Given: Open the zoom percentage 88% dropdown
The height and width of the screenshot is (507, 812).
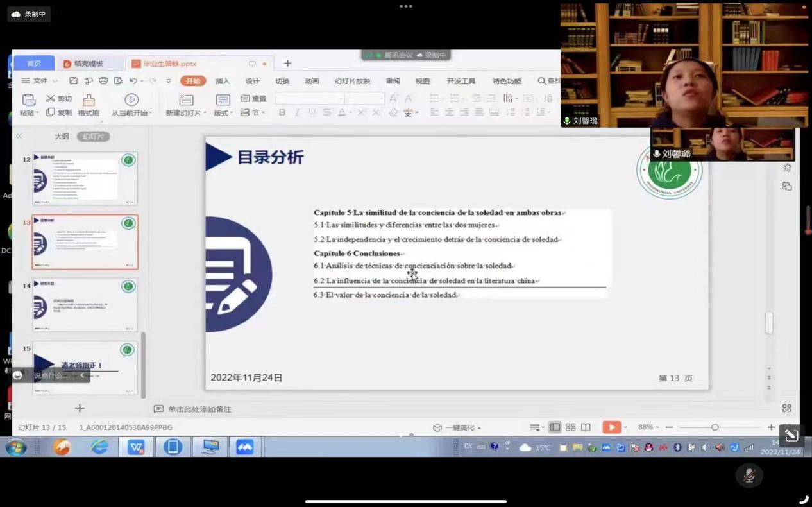Looking at the screenshot, I should [648, 427].
